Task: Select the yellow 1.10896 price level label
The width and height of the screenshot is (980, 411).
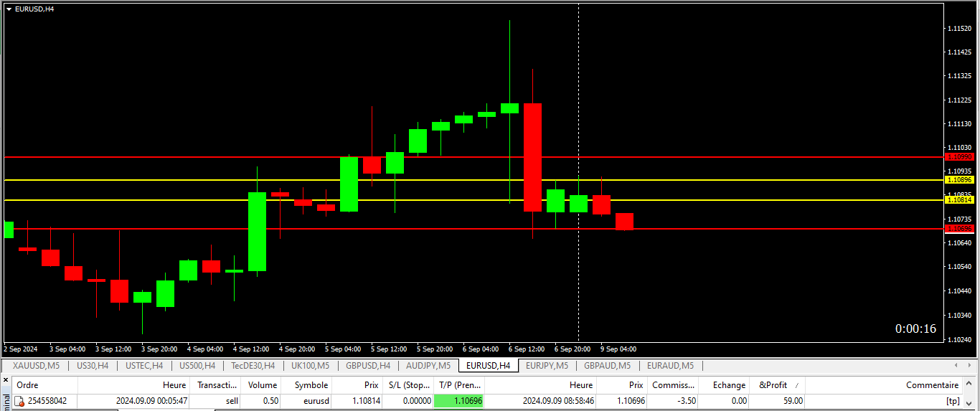Action: (959, 180)
